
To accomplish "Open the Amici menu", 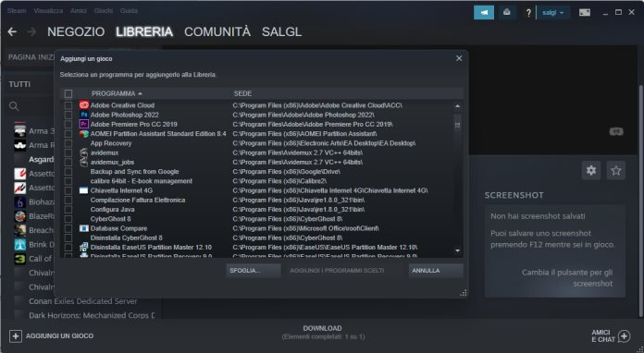I will pyautogui.click(x=78, y=11).
